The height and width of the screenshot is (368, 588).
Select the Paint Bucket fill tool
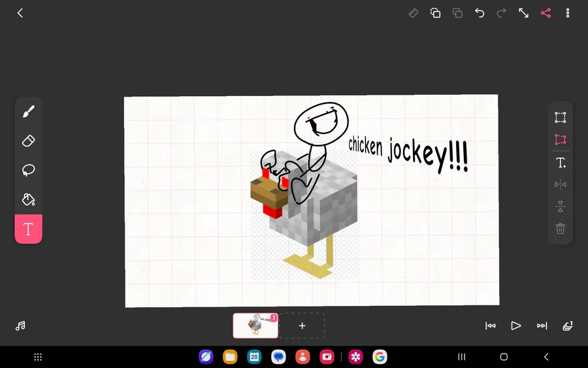tap(29, 199)
